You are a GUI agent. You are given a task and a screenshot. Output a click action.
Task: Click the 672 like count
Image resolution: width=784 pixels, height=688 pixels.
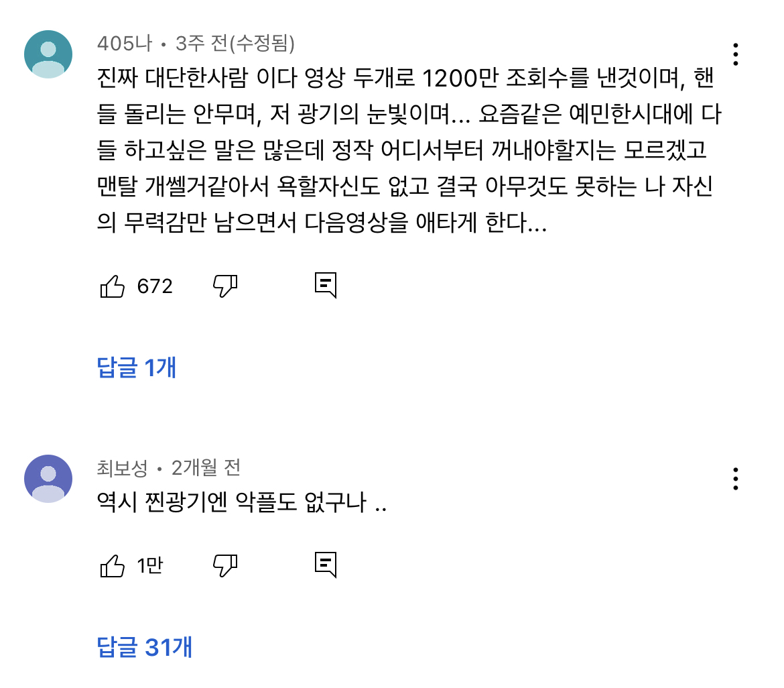155,287
